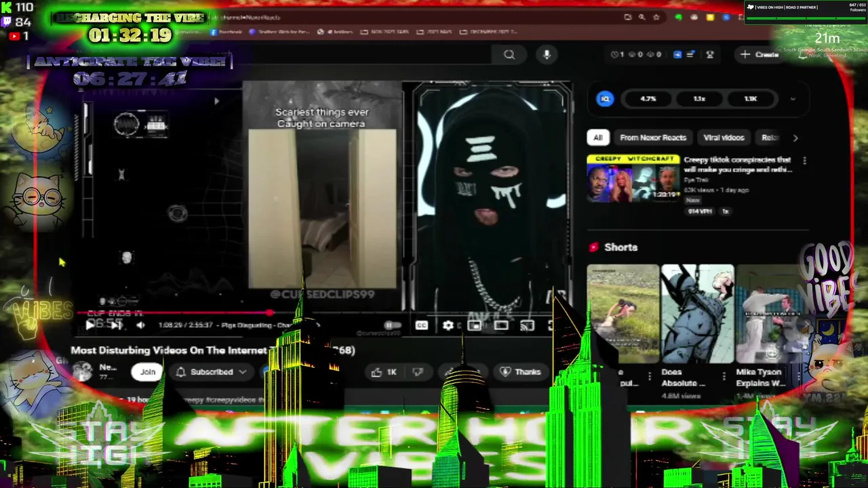868x488 pixels.
Task: Open the Subscribed notification dropdown
Action: pos(212,371)
